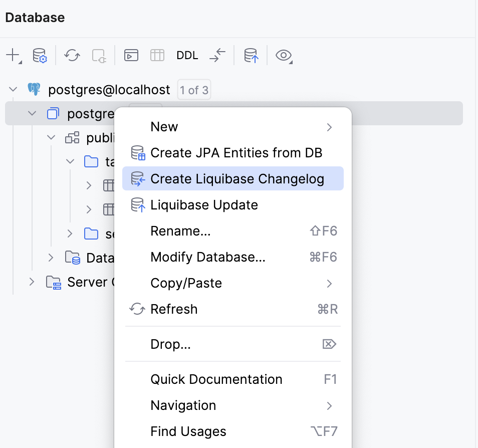Viewport: 478px width, 448px height.
Task: Open the Copy/Paste submenu
Action: [186, 283]
